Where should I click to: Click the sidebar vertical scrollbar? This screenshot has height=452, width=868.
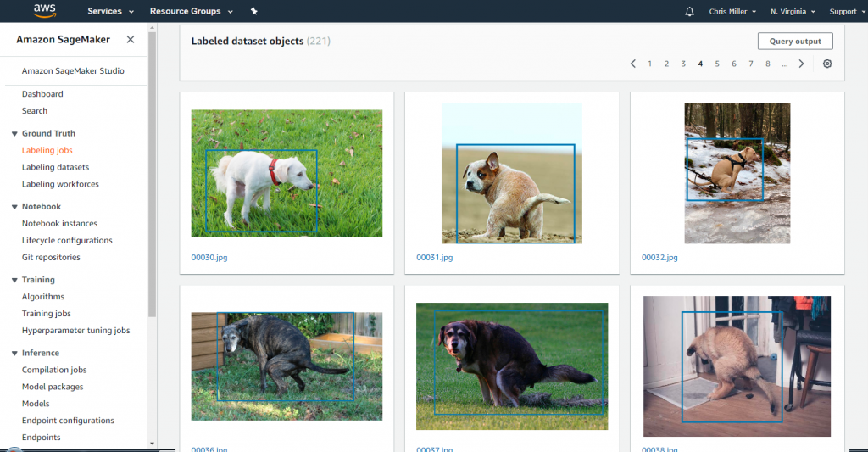click(153, 175)
